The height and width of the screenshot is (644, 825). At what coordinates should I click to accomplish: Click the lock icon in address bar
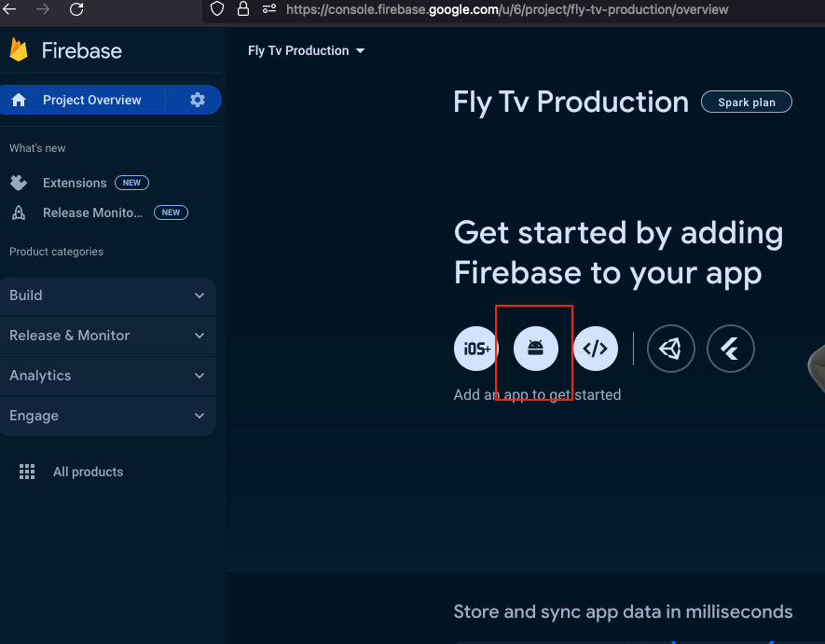click(243, 9)
